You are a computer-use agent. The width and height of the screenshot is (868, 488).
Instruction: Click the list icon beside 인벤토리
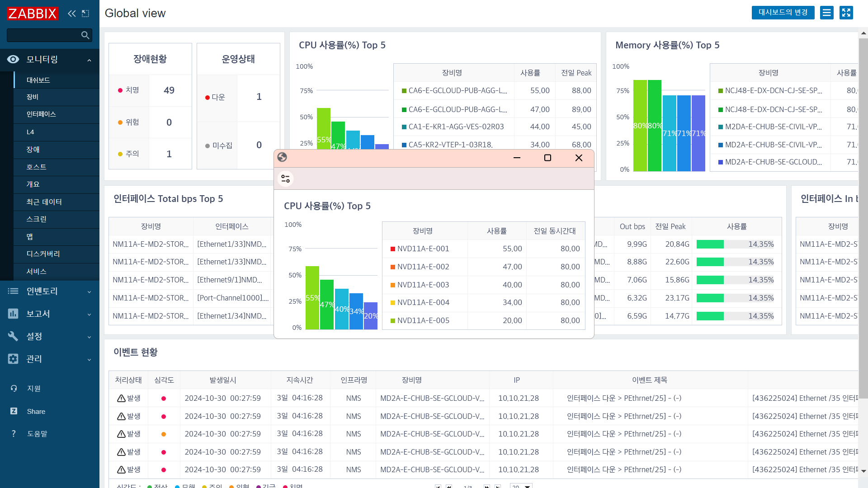click(x=13, y=291)
